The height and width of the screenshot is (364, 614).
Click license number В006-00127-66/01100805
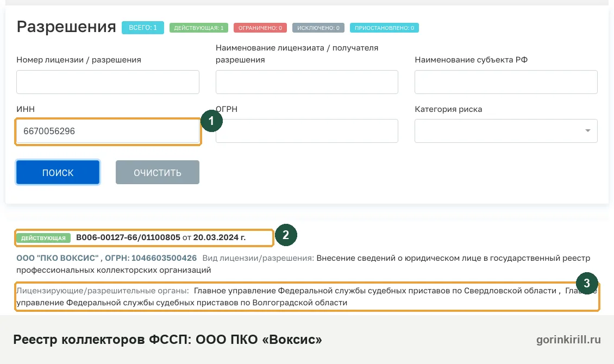point(128,237)
